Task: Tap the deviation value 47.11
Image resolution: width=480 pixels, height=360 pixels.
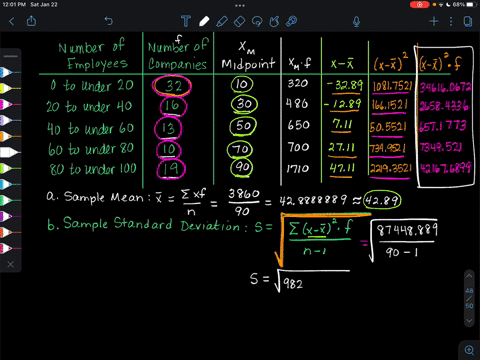Action: [x=342, y=168]
